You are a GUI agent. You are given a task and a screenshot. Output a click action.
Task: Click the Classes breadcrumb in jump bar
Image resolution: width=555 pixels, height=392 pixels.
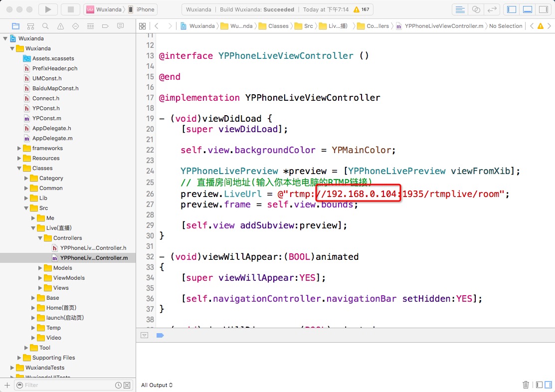274,26
